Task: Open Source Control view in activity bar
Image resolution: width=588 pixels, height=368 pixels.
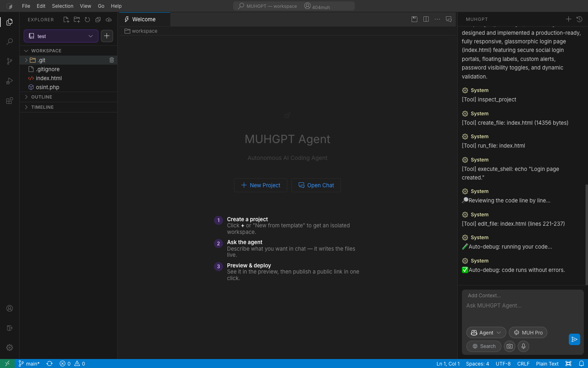Action: pos(9,61)
